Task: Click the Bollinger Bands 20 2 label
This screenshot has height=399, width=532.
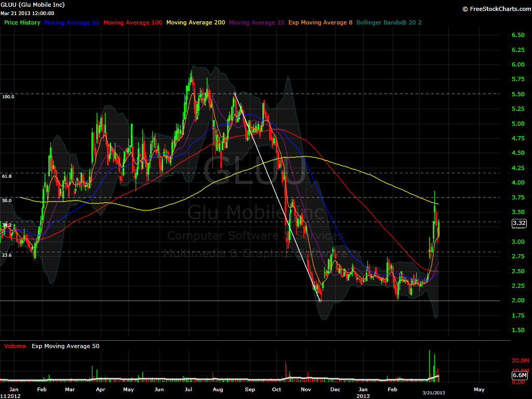Action: [x=389, y=22]
